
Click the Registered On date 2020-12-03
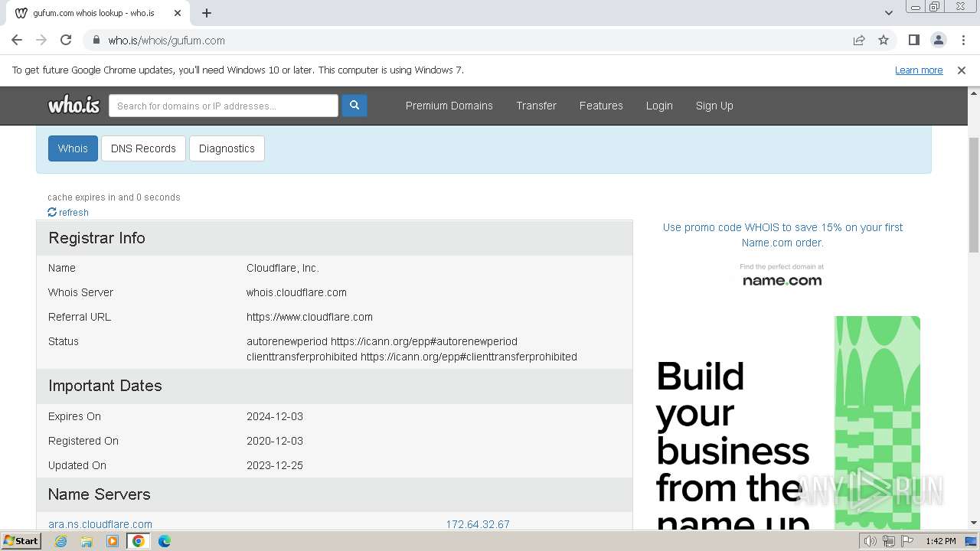point(275,441)
